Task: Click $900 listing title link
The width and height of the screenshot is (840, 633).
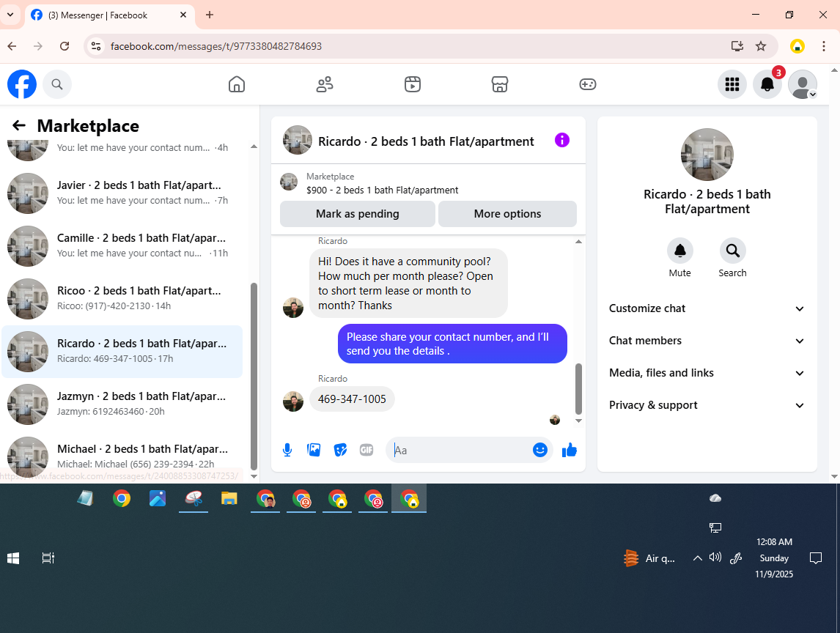Action: tap(382, 190)
